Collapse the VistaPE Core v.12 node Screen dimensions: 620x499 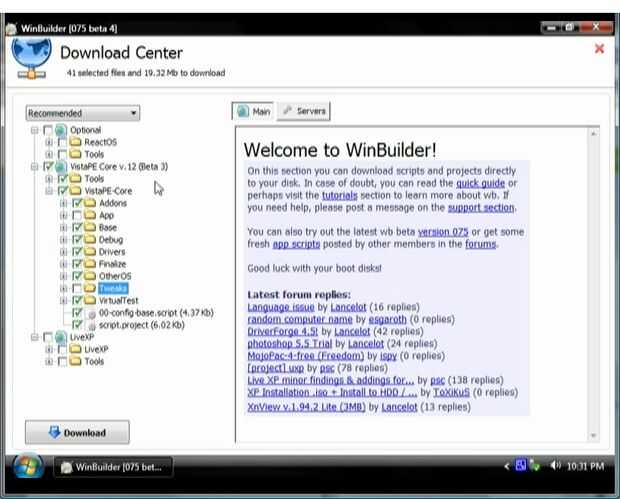34,166
